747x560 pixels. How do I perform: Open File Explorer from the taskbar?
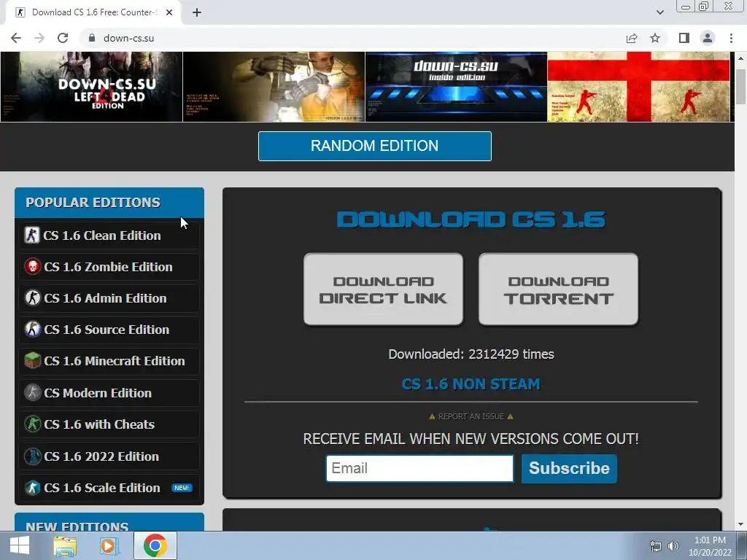point(65,546)
